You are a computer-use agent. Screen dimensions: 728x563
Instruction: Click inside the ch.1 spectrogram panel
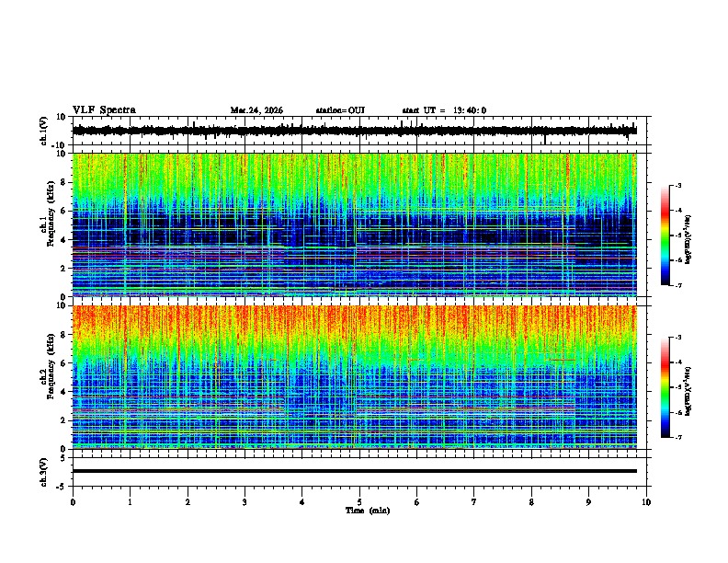(x=354, y=224)
